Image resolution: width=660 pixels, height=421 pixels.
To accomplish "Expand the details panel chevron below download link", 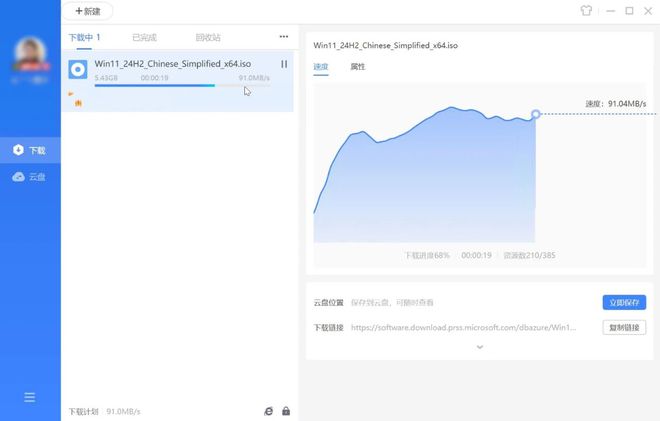I will pyautogui.click(x=479, y=347).
